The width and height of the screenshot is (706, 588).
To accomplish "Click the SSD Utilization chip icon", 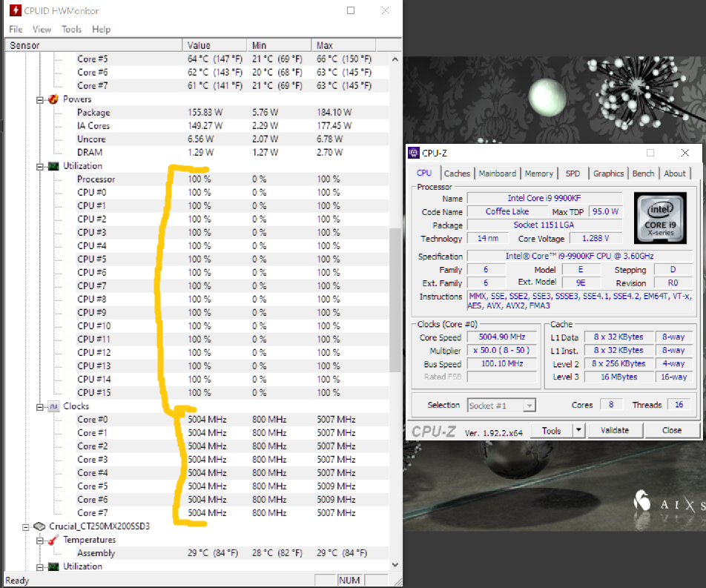I will coord(53,566).
